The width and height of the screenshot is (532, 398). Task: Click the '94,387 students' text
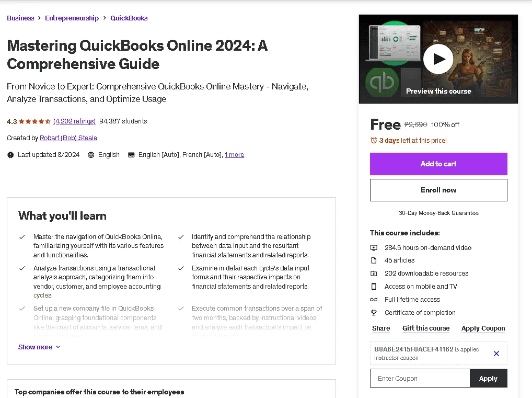coord(123,121)
